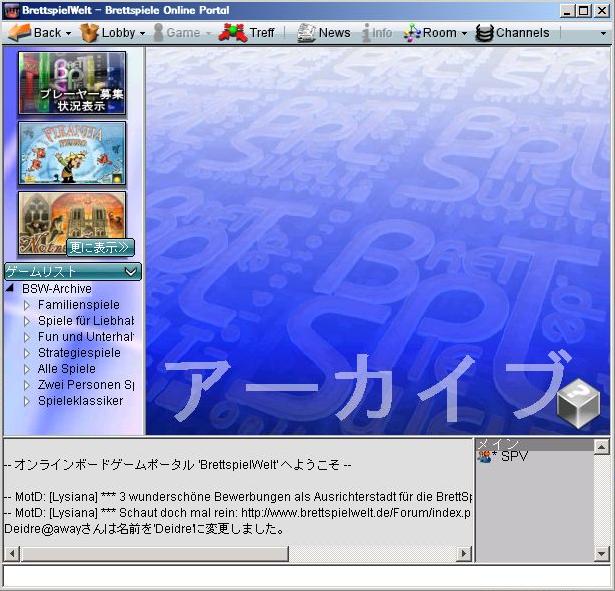The image size is (615, 591).
Task: Open the Notre Dame game thumbnail
Action: coord(72,223)
